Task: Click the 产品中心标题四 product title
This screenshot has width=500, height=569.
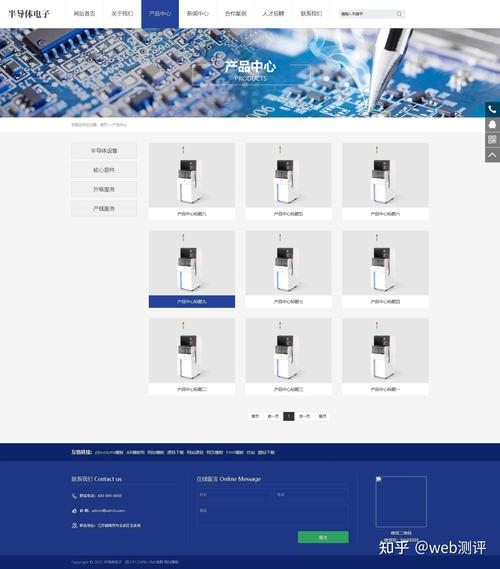Action: [x=385, y=302]
